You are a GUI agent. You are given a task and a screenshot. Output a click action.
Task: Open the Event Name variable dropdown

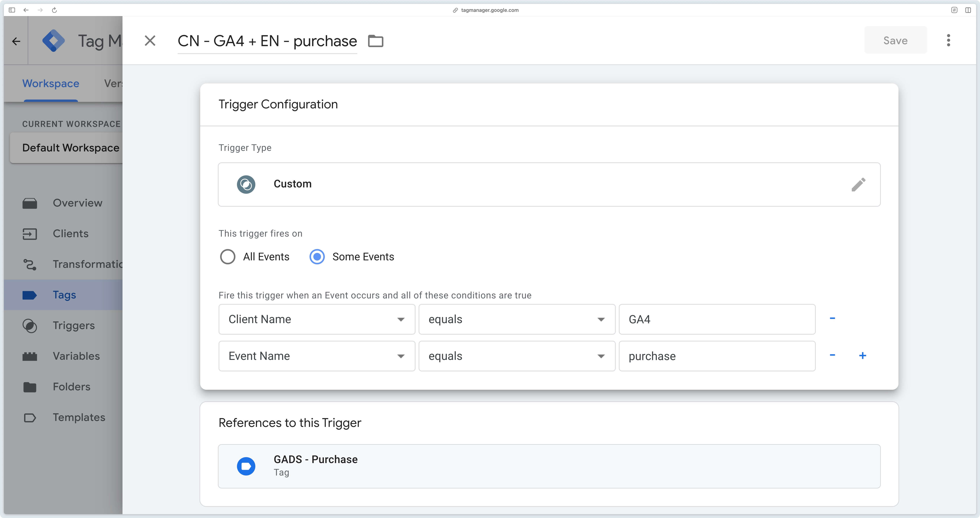(x=317, y=356)
